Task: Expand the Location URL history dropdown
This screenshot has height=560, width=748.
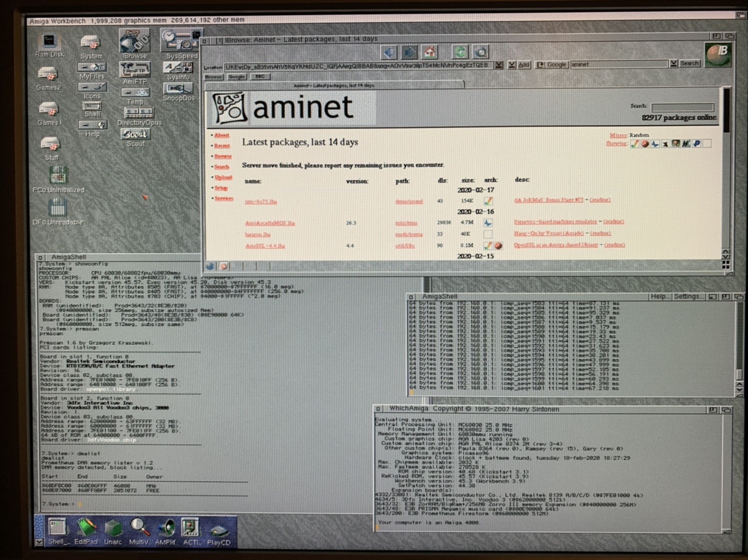Action: tap(498, 65)
